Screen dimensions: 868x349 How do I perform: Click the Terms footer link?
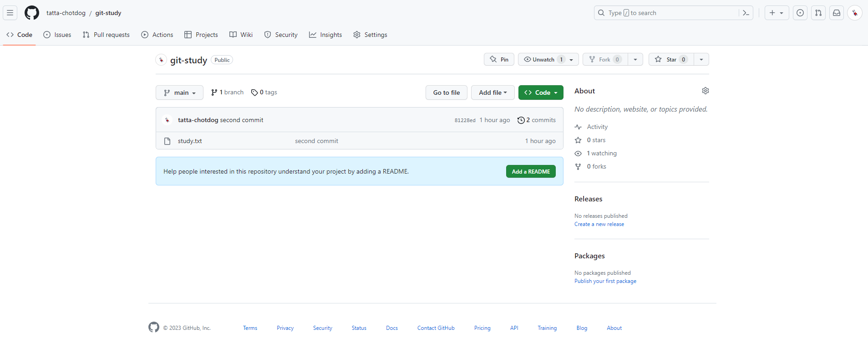[x=250, y=328]
